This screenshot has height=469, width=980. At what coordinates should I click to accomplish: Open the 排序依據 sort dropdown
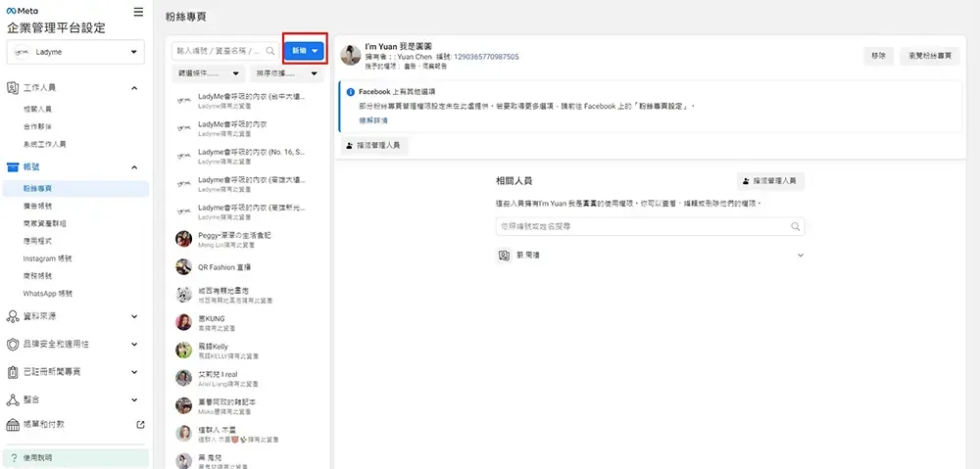(x=287, y=73)
